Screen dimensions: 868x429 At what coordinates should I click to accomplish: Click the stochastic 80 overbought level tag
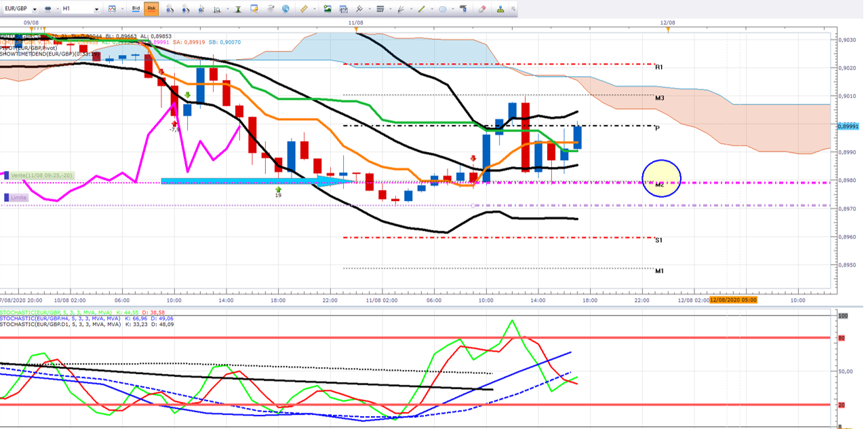[843, 337]
